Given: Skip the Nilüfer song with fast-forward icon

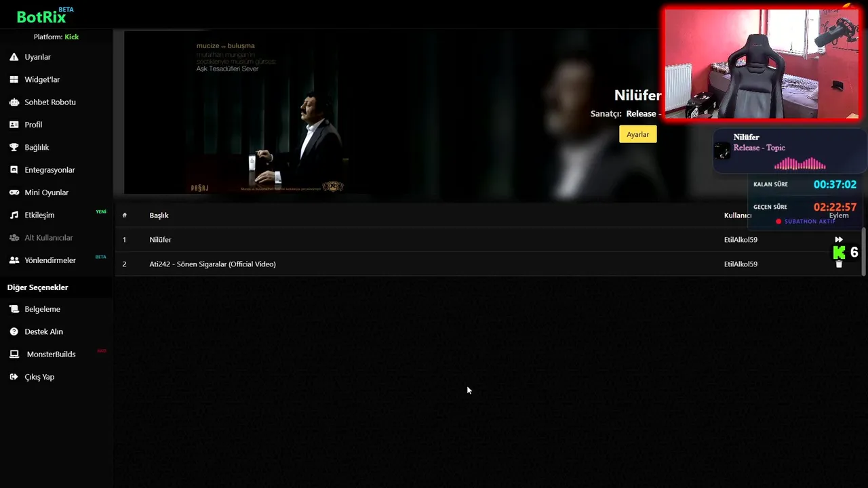Looking at the screenshot, I should pos(839,239).
